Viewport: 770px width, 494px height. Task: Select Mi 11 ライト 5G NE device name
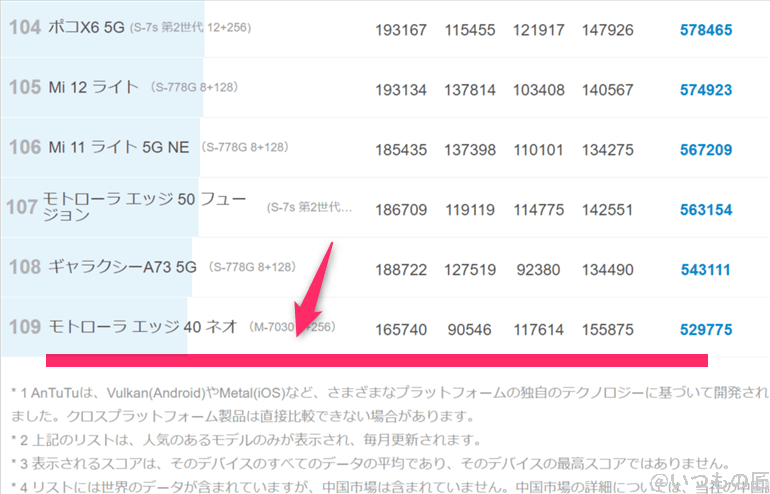(119, 147)
